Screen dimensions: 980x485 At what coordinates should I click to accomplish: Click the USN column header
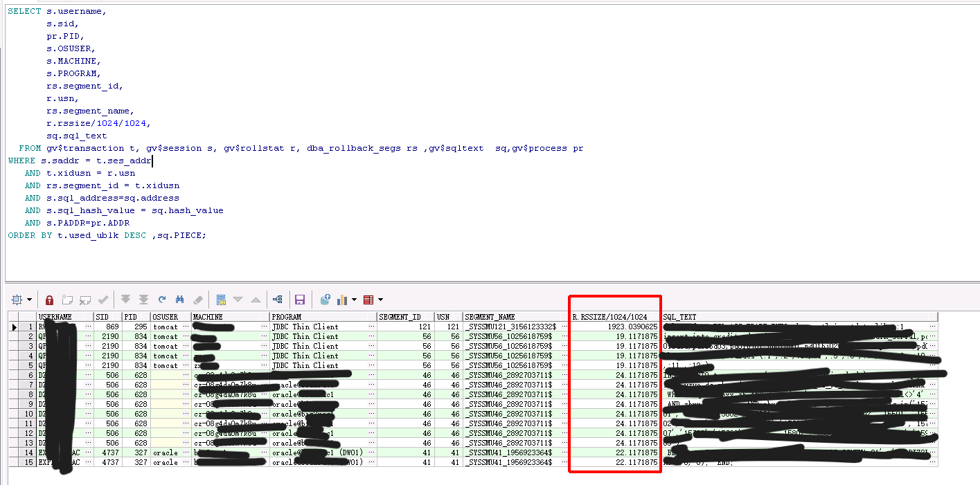coord(448,317)
